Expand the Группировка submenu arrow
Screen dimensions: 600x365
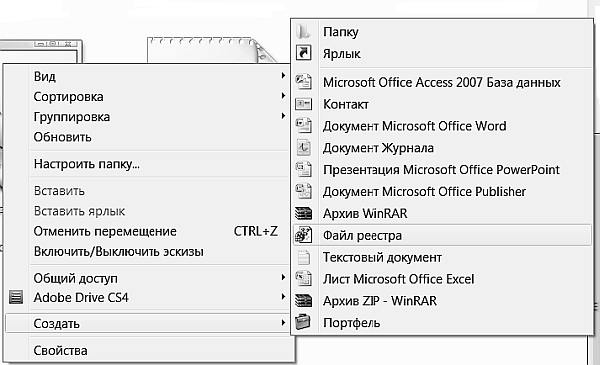click(283, 116)
